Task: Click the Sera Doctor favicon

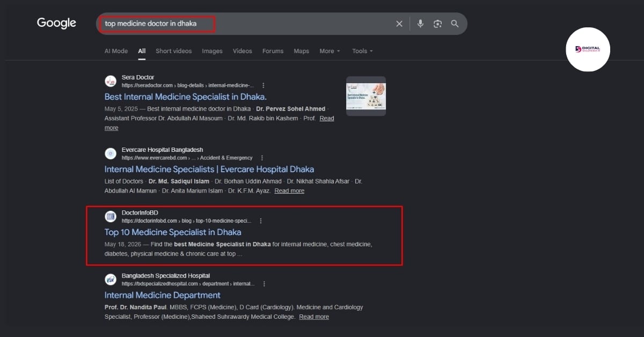Action: 111,81
